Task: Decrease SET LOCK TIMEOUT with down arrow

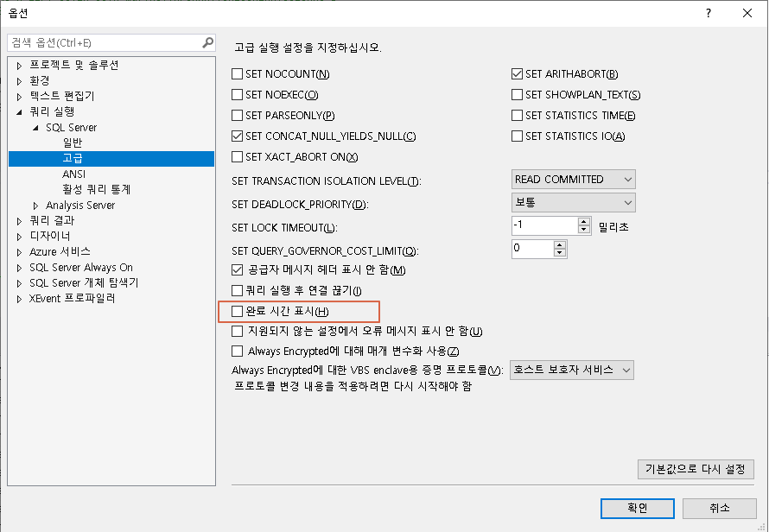Action: (x=583, y=230)
